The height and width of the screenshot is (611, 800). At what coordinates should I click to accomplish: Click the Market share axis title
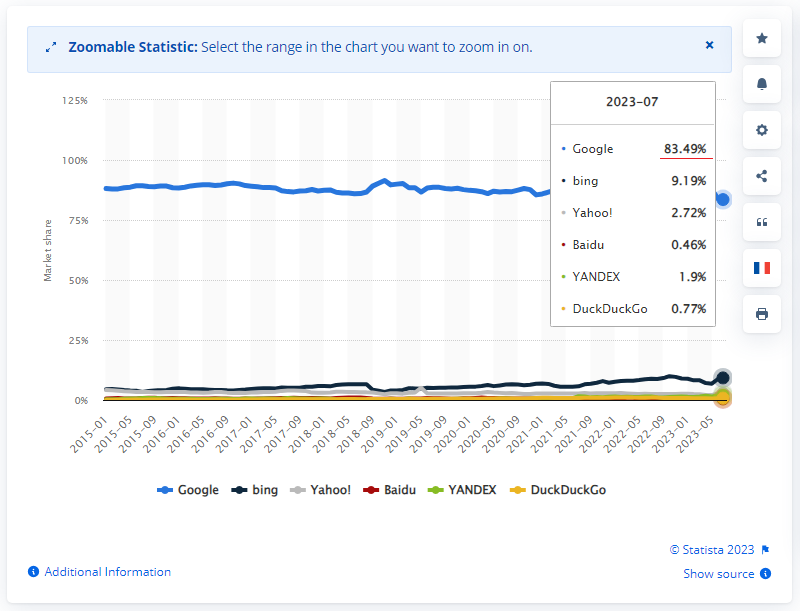tap(48, 250)
